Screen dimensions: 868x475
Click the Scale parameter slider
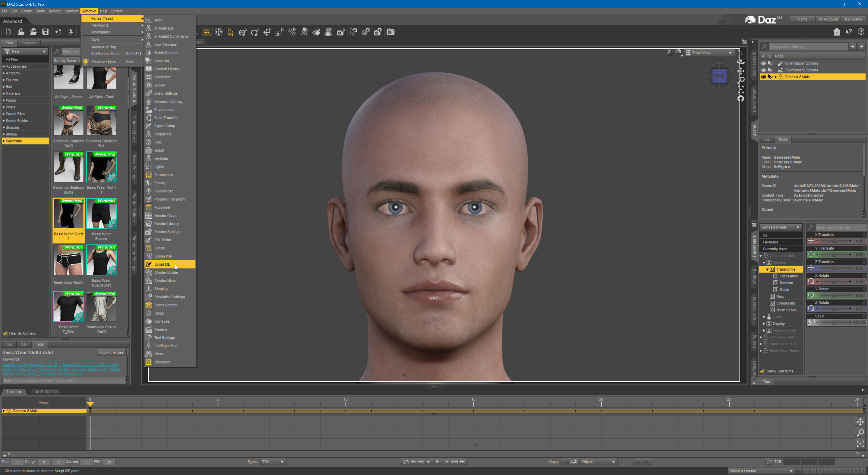click(x=834, y=323)
